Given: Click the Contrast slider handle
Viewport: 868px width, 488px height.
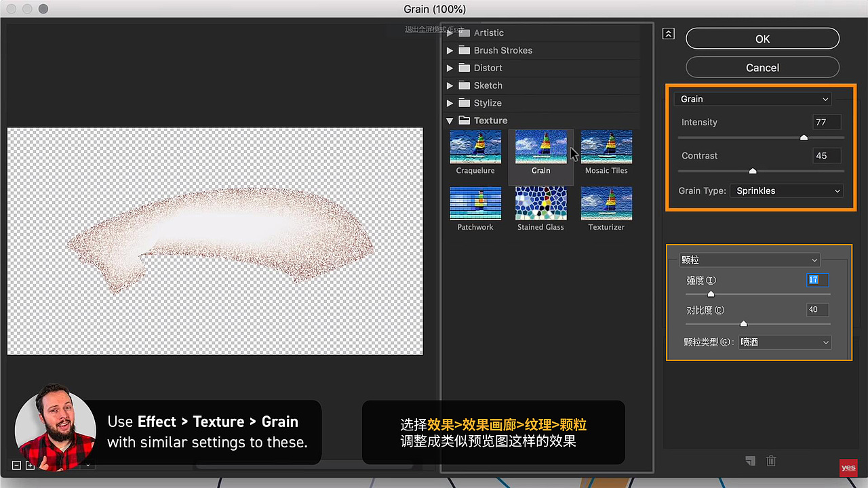Looking at the screenshot, I should click(x=753, y=171).
